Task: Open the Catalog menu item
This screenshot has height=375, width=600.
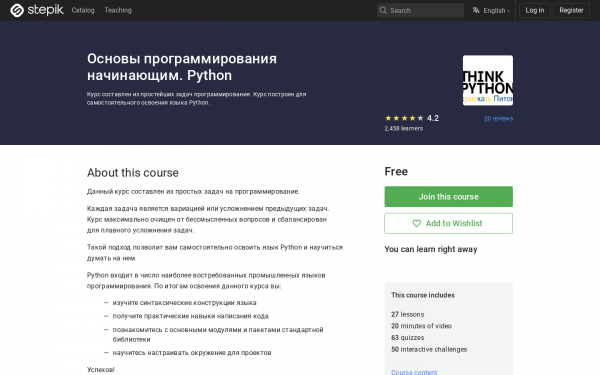Action: [83, 10]
